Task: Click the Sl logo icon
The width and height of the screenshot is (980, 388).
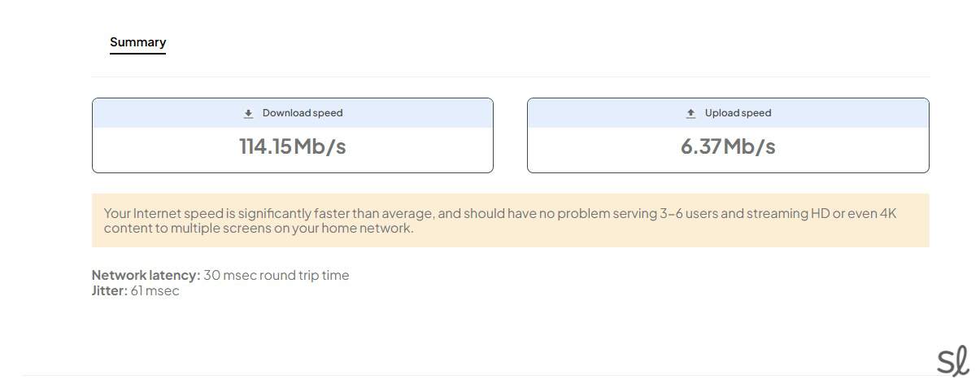Action: coord(952,362)
